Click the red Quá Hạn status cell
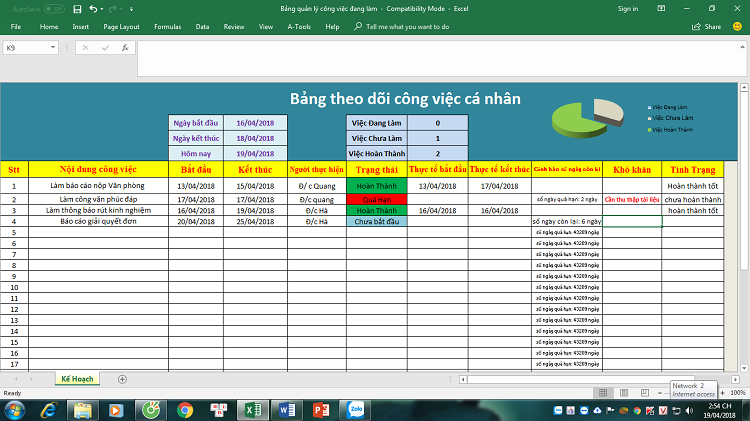 pyautogui.click(x=376, y=199)
